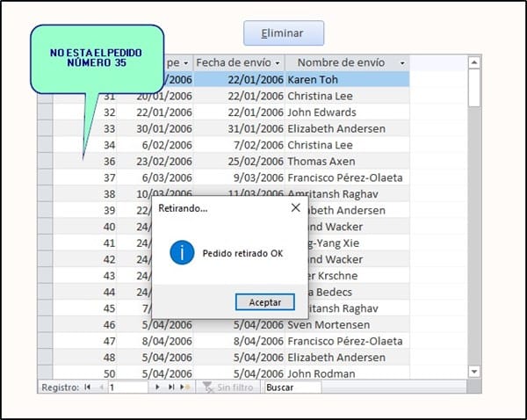Open the partially hidden date column dropdown
527x420 pixels.
pyautogui.click(x=187, y=63)
